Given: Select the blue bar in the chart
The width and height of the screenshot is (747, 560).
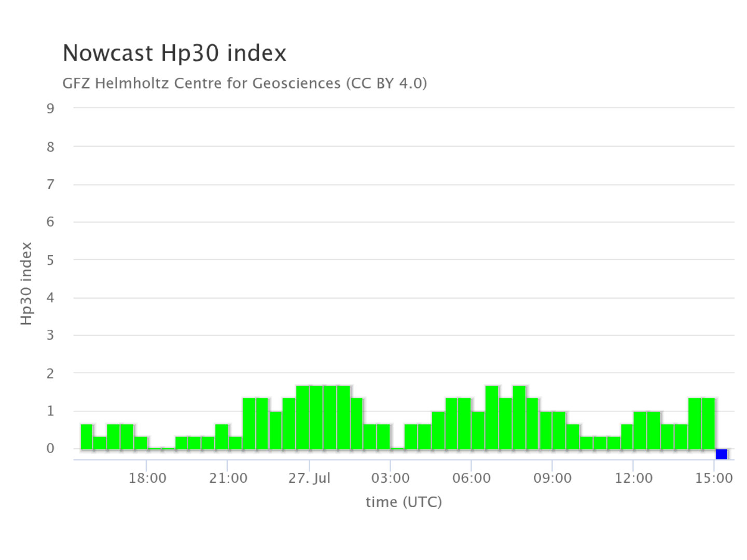Looking at the screenshot, I should tap(721, 454).
